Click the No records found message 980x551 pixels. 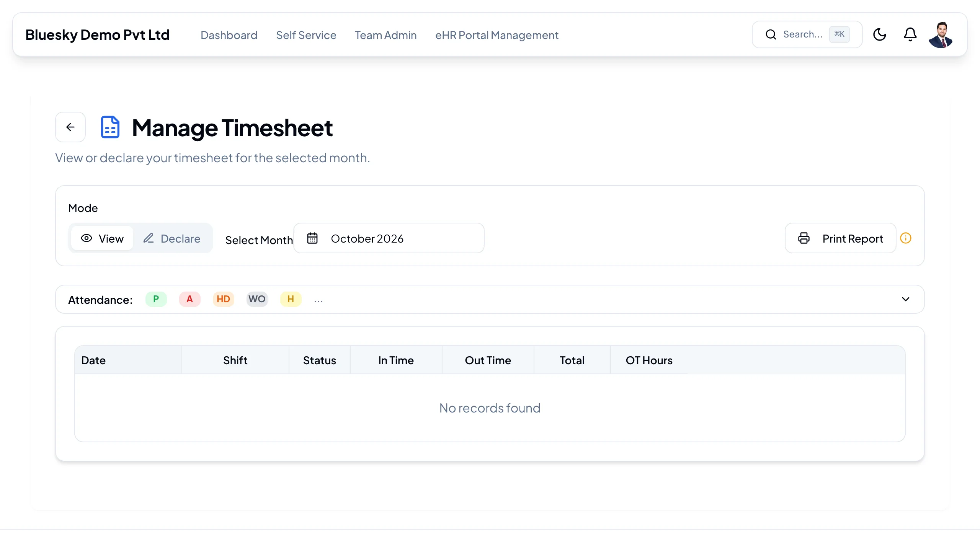pos(490,408)
